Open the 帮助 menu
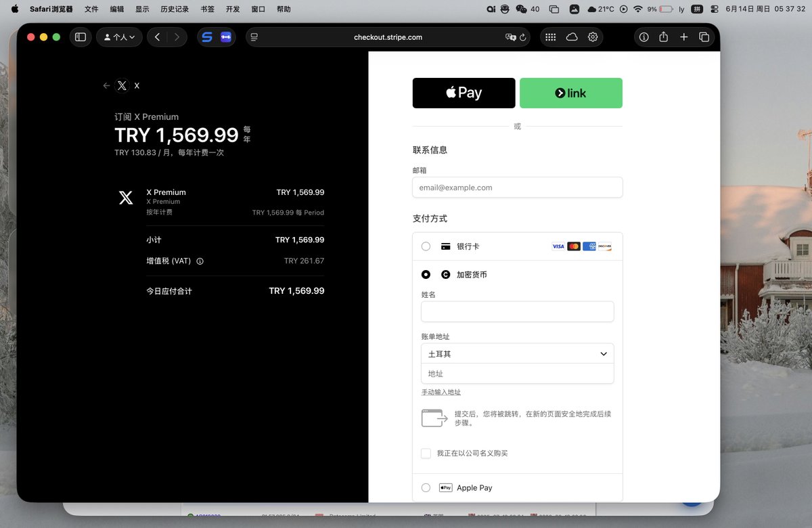 [x=284, y=9]
